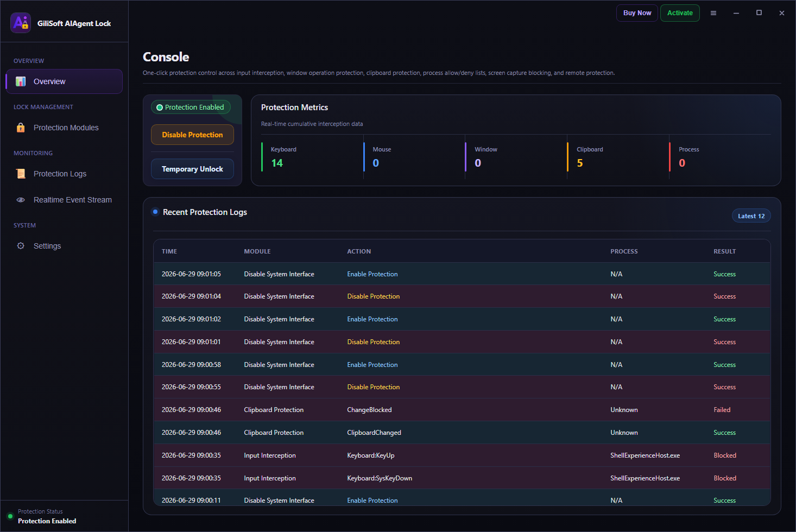Screen dimensions: 796x532
Task: Click the Failed result in clipboard row
Action: 722,410
